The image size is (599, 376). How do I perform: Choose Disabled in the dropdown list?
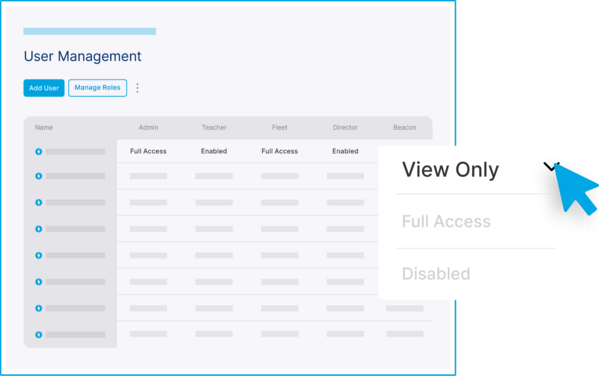click(436, 274)
